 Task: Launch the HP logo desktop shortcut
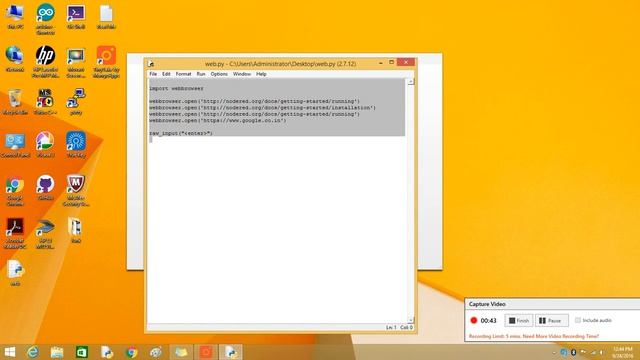[x=45, y=61]
